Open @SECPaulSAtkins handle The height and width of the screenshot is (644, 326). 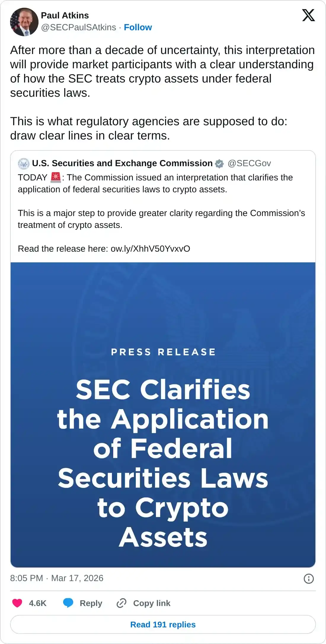[78, 27]
